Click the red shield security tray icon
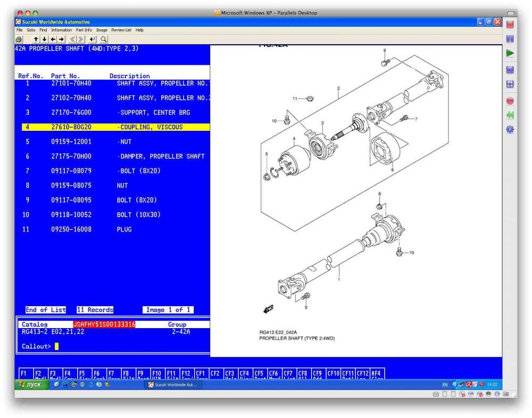Image resolution: width=532 pixels, height=418 pixels. [481, 384]
